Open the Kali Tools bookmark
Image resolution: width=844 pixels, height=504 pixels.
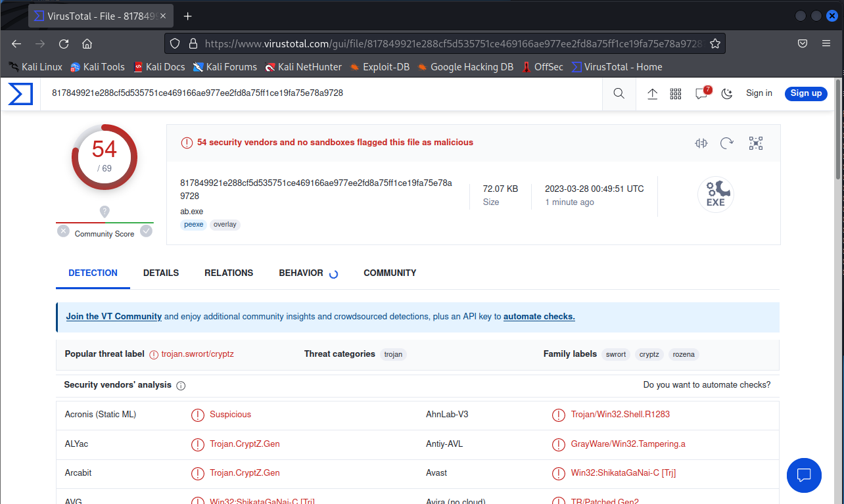click(97, 67)
